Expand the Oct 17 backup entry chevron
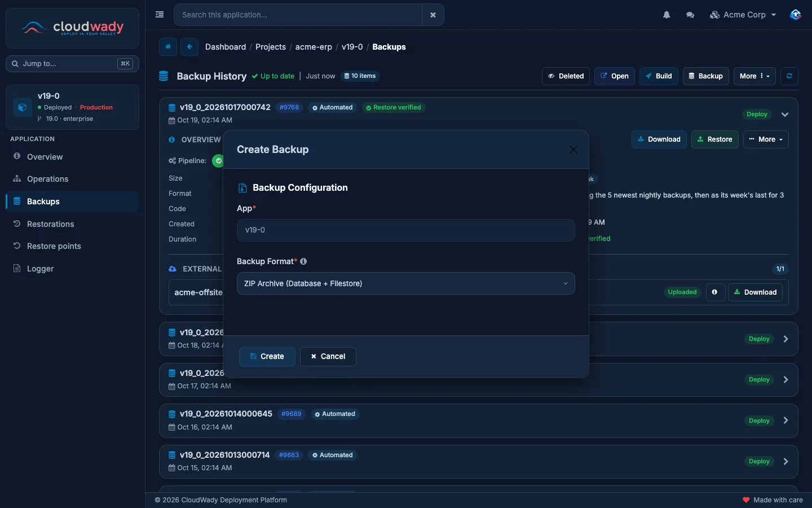Image resolution: width=812 pixels, height=508 pixels. (x=785, y=380)
